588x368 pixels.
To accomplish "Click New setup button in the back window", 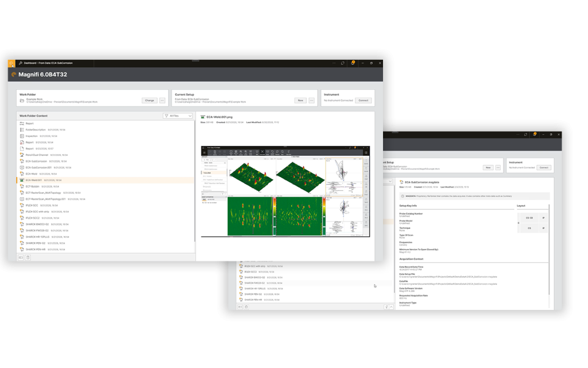I will [488, 167].
